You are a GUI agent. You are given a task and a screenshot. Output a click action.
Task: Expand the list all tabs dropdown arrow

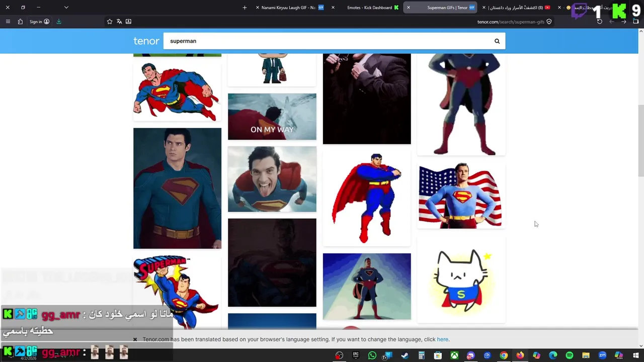pos(66,8)
